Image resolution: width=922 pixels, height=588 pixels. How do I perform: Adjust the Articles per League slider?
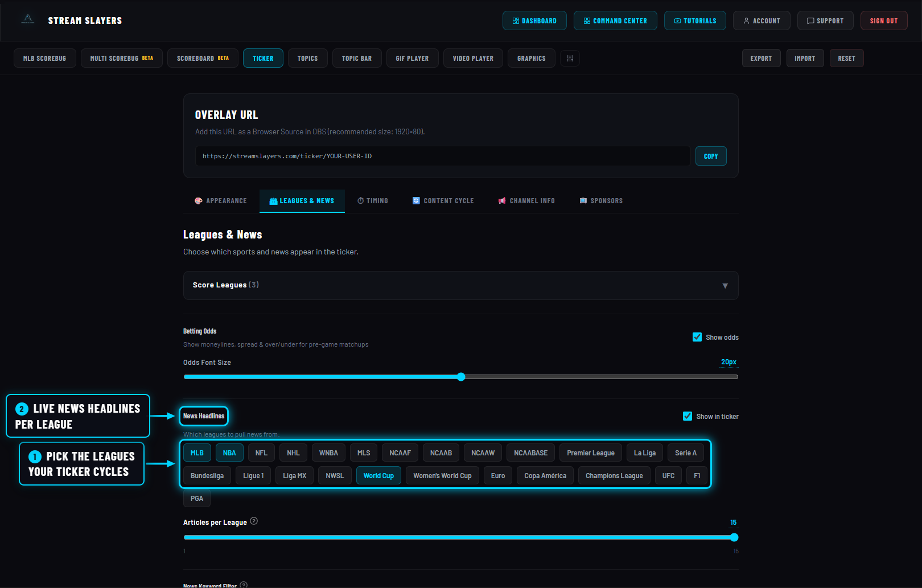(x=460, y=537)
